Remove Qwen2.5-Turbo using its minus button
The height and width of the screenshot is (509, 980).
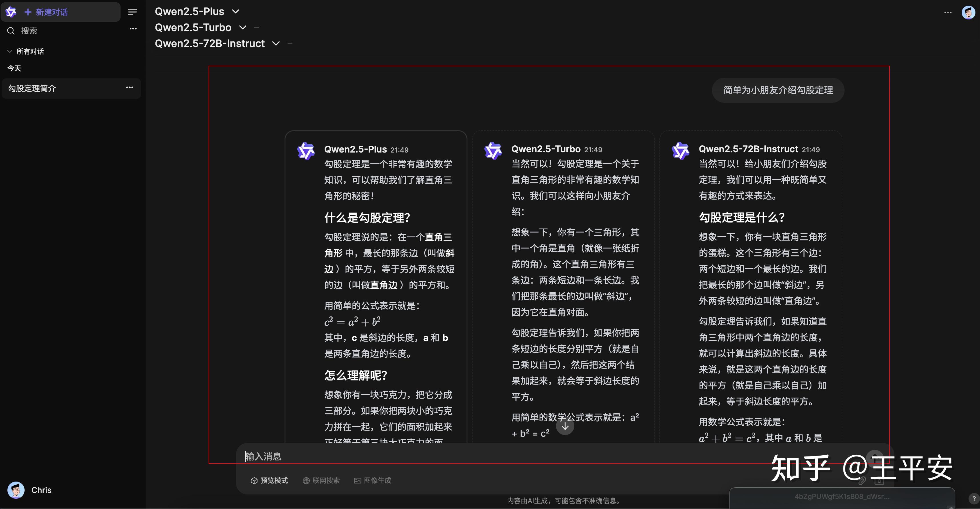[257, 27]
